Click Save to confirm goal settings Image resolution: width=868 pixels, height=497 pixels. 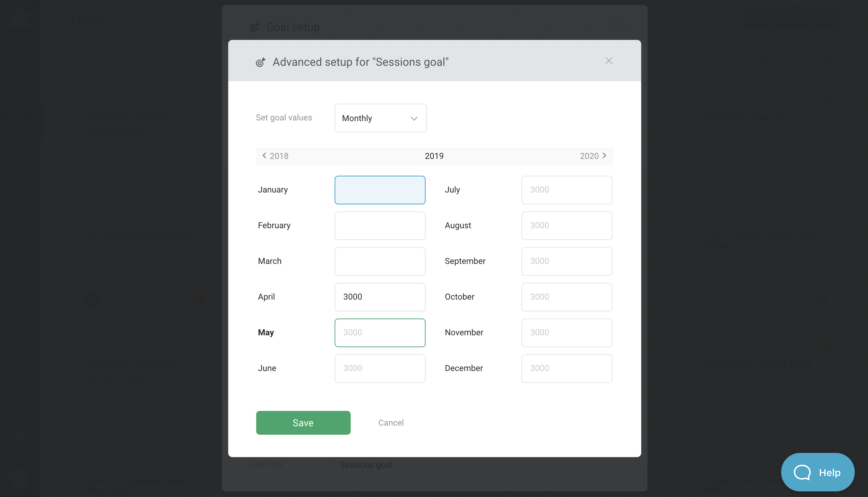coord(303,422)
